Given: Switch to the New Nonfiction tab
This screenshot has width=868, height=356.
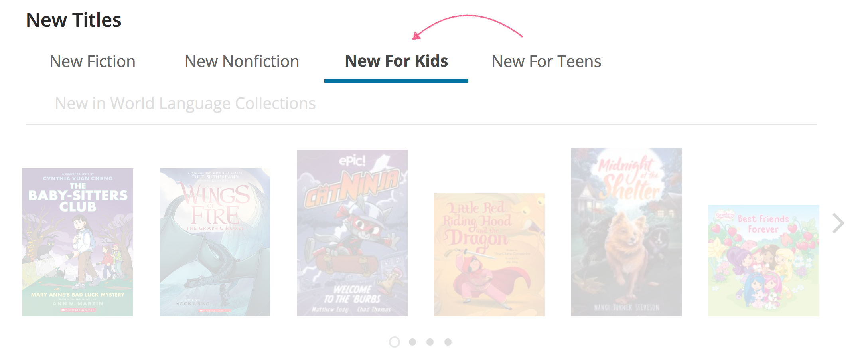Looking at the screenshot, I should pyautogui.click(x=242, y=61).
